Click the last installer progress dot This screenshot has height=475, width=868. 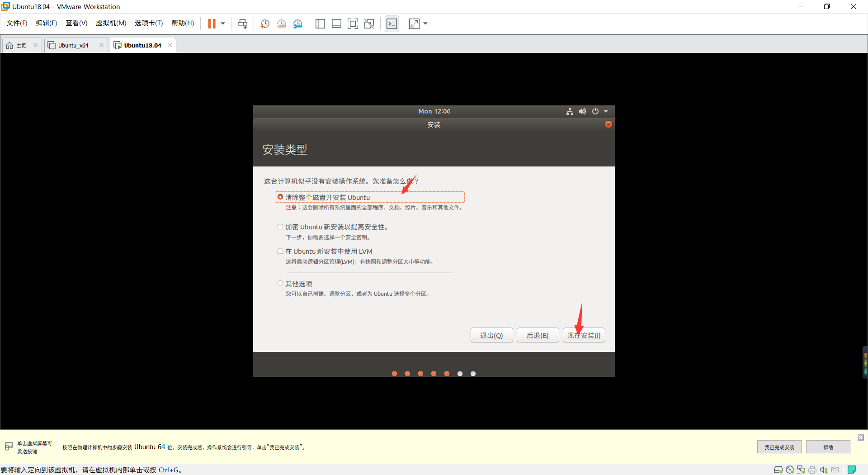[x=473, y=374]
